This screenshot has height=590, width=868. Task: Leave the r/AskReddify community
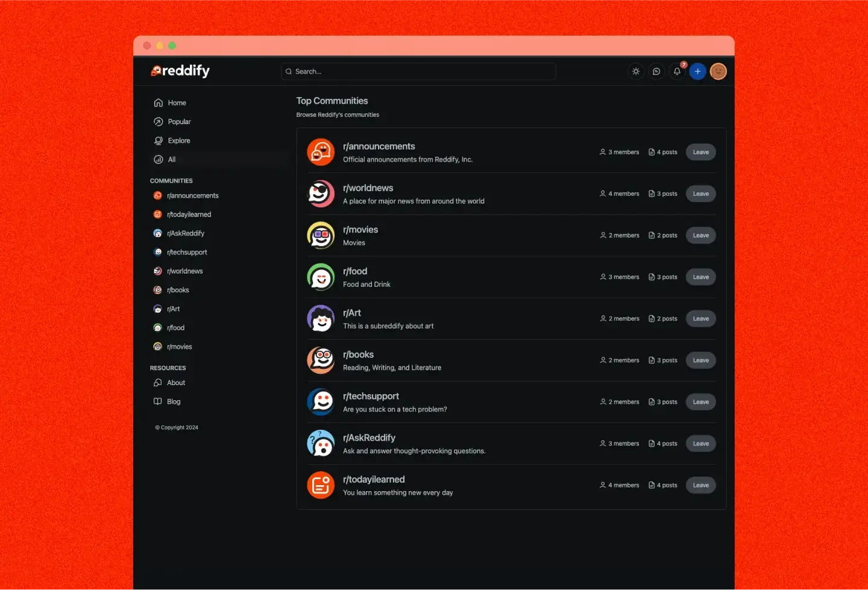pos(700,443)
